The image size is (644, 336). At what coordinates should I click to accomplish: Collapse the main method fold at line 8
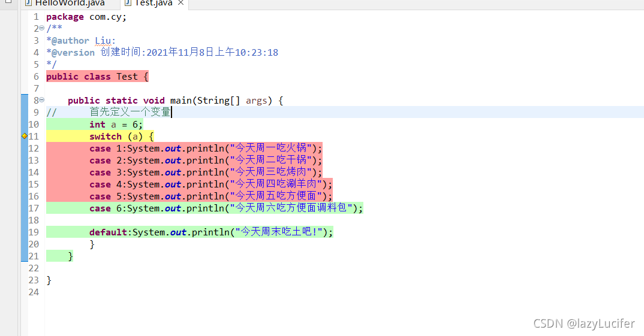[41, 100]
